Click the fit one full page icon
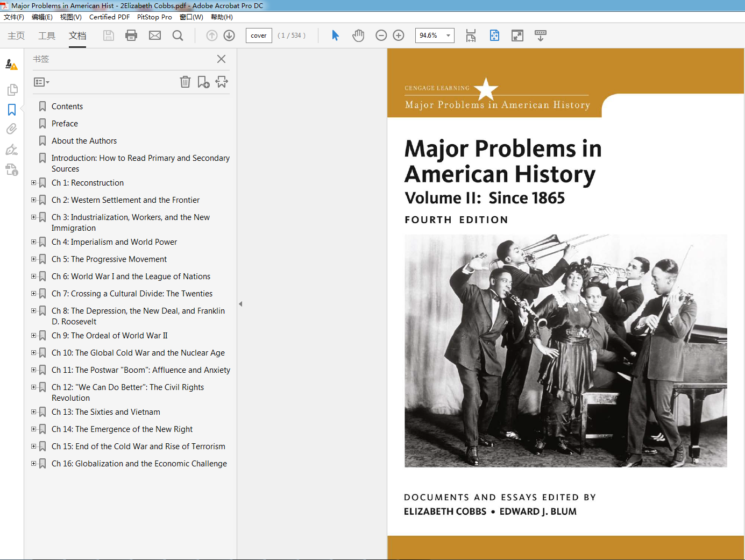This screenshot has height=560, width=745. pos(494,36)
